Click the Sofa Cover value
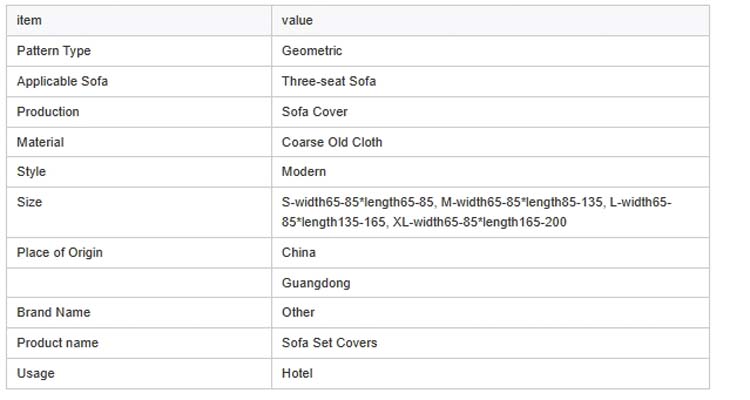Image resolution: width=750 pixels, height=400 pixels. (x=315, y=111)
